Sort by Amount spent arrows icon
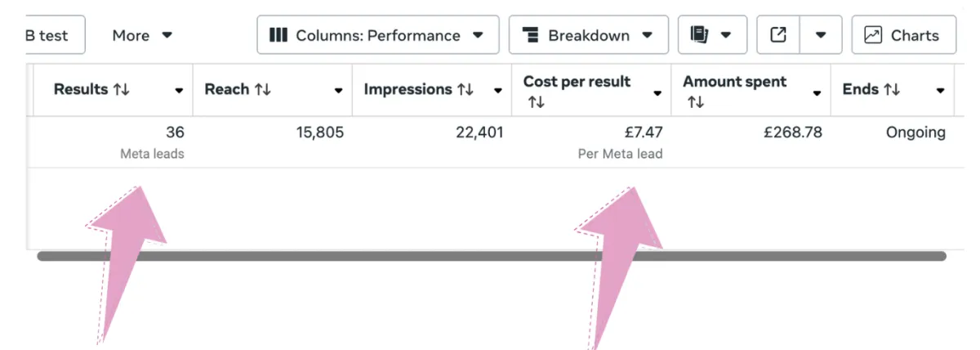The height and width of the screenshot is (350, 980). click(x=695, y=102)
